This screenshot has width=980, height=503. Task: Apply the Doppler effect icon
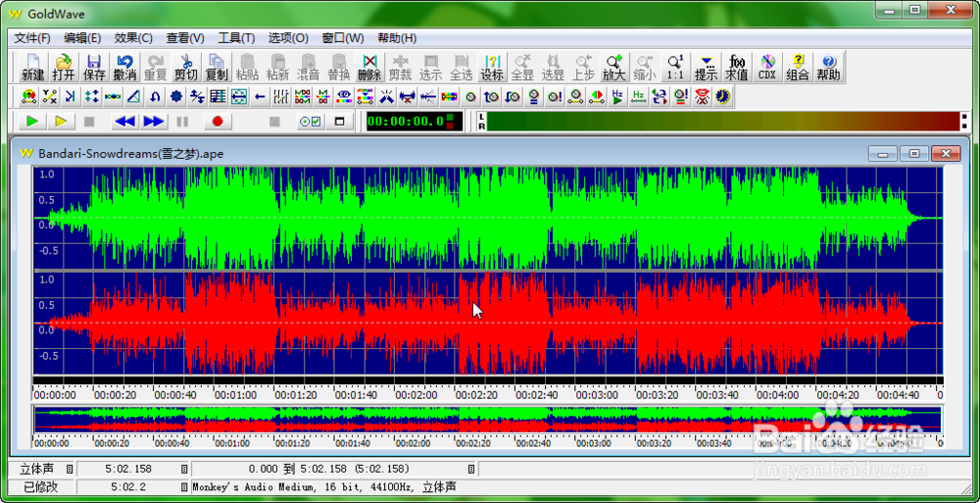[29, 96]
